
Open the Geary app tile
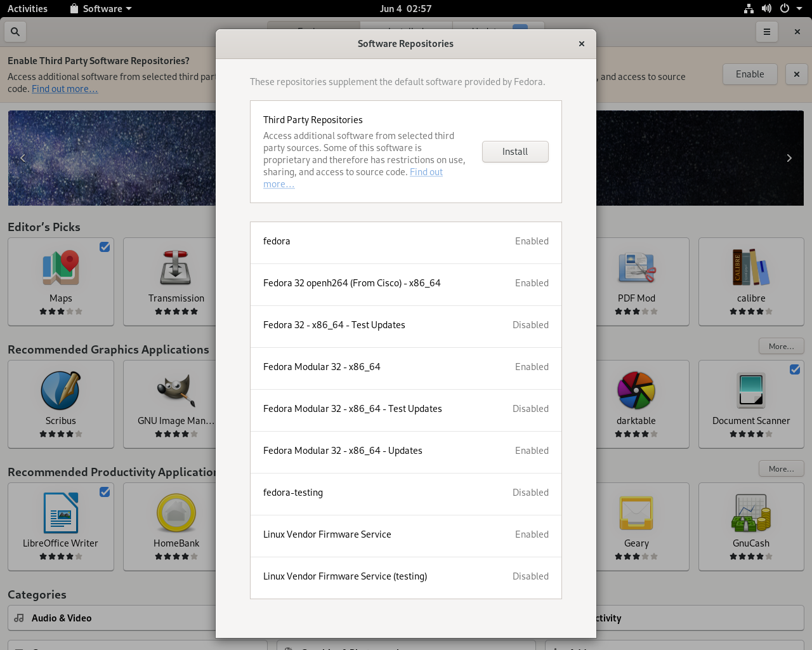click(636, 527)
